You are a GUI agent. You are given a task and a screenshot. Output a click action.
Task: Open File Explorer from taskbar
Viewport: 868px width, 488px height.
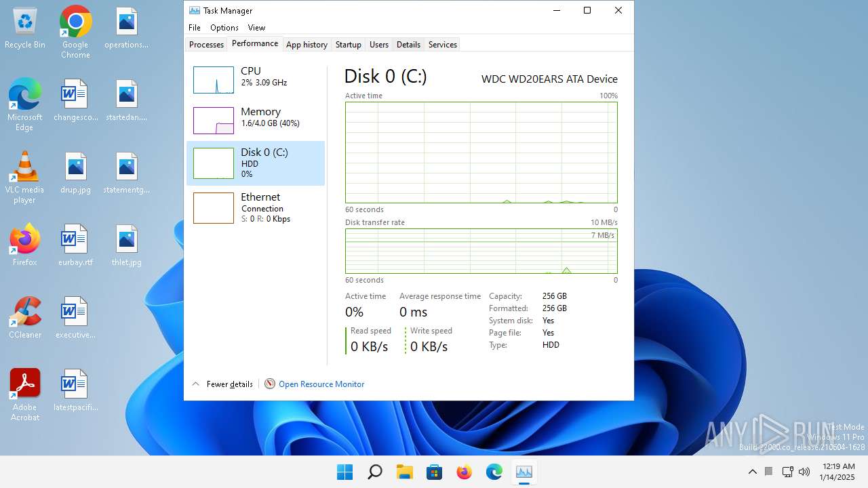[x=404, y=472]
